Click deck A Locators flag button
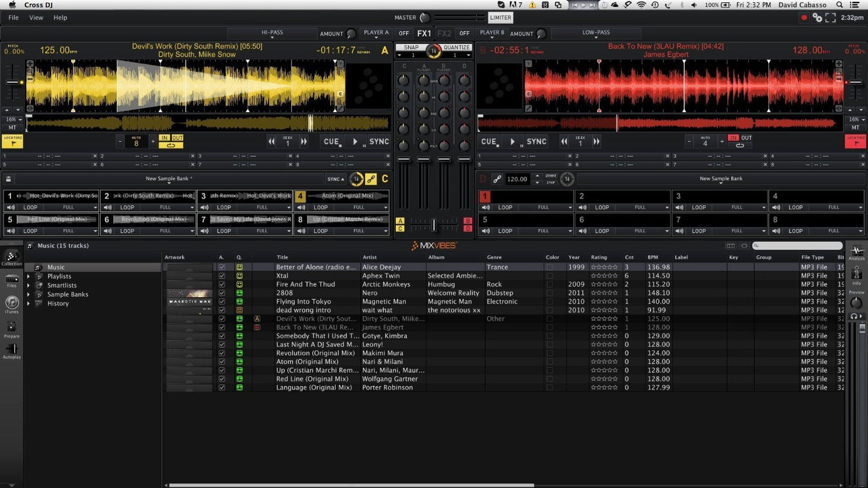 click(x=12, y=141)
